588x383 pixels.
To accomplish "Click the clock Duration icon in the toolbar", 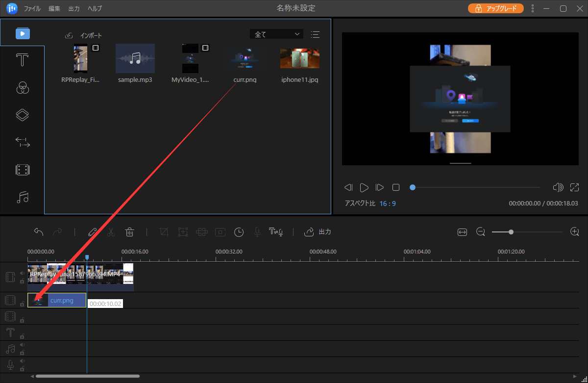I will 239,232.
